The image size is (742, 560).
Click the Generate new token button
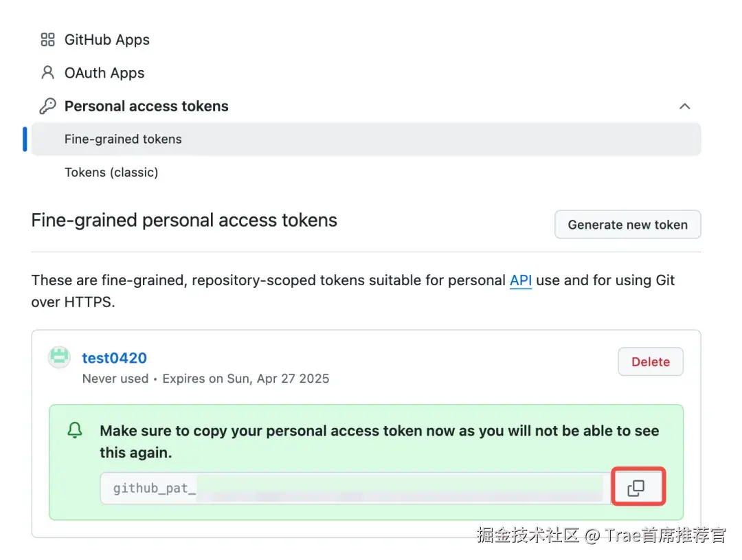tap(627, 225)
